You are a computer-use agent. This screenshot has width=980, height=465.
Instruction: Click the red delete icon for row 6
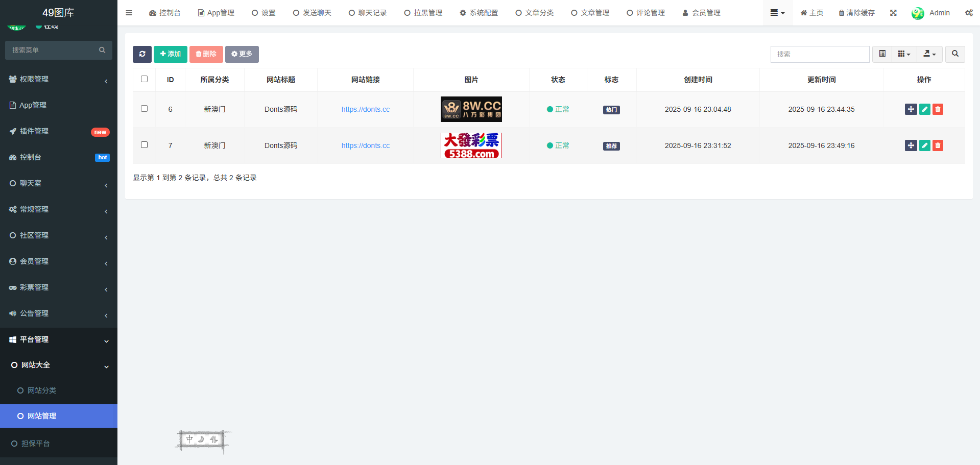(x=938, y=109)
